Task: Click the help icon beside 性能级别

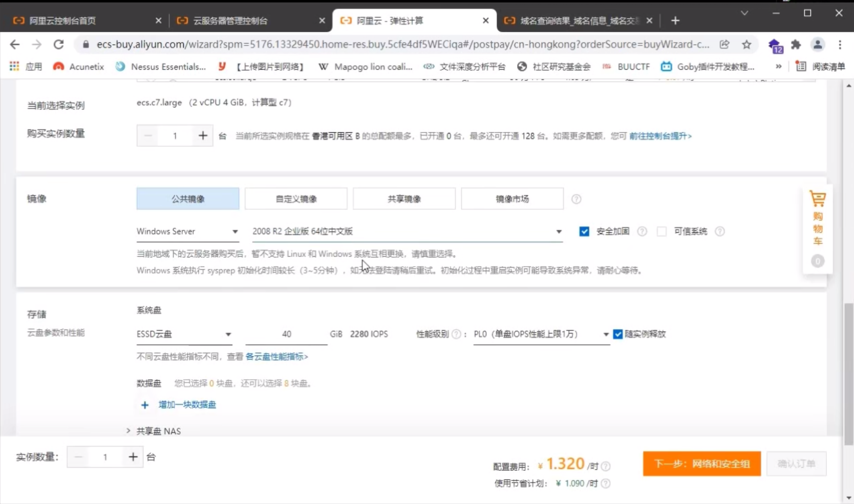Action: point(456,334)
